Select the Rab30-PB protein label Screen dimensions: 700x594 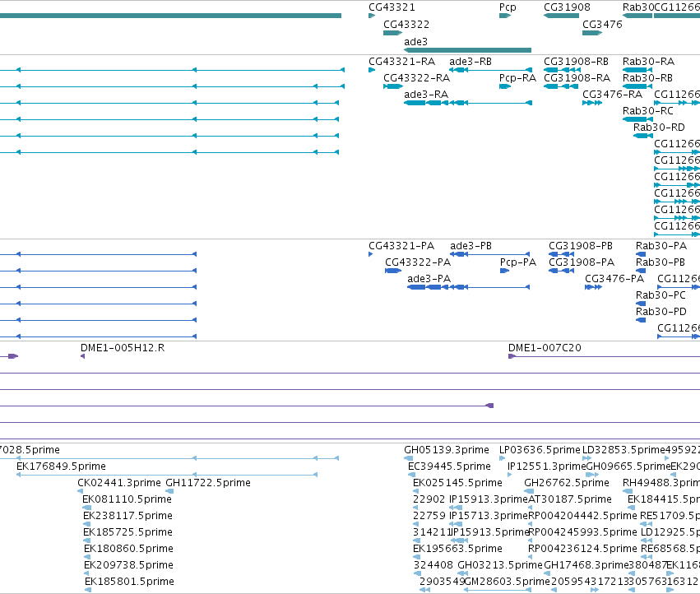(x=661, y=262)
